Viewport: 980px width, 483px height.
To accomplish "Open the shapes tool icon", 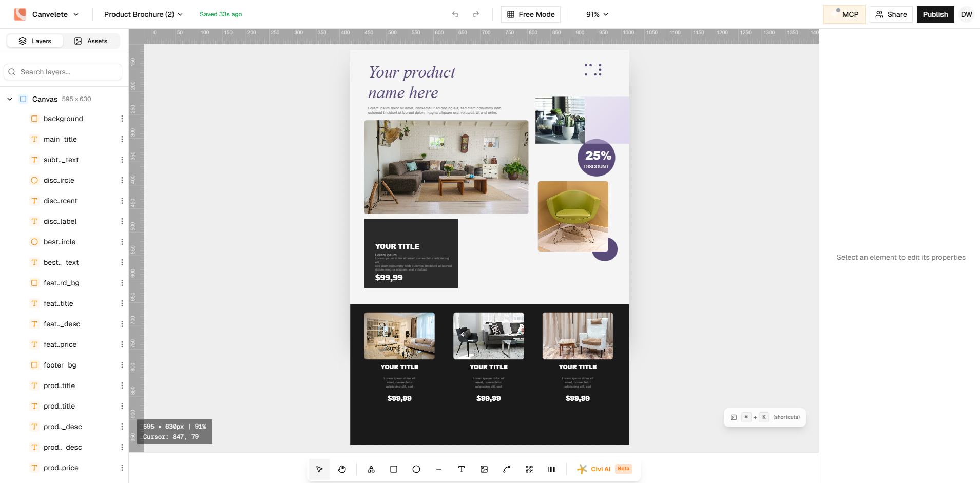I will (371, 469).
